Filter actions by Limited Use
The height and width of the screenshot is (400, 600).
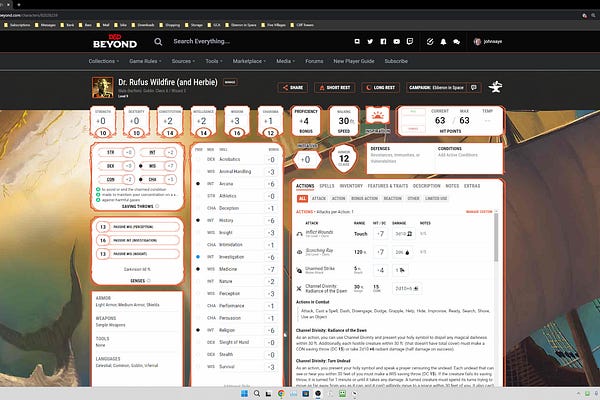point(436,199)
